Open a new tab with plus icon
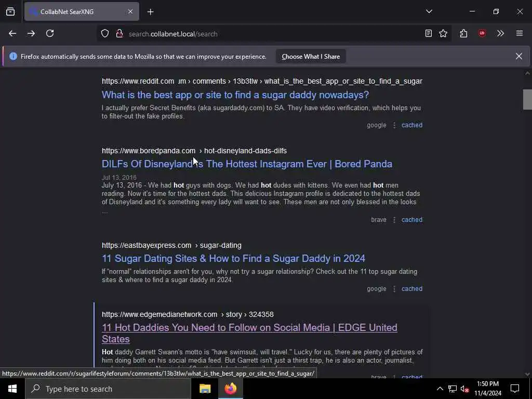The image size is (532, 399). point(150,12)
